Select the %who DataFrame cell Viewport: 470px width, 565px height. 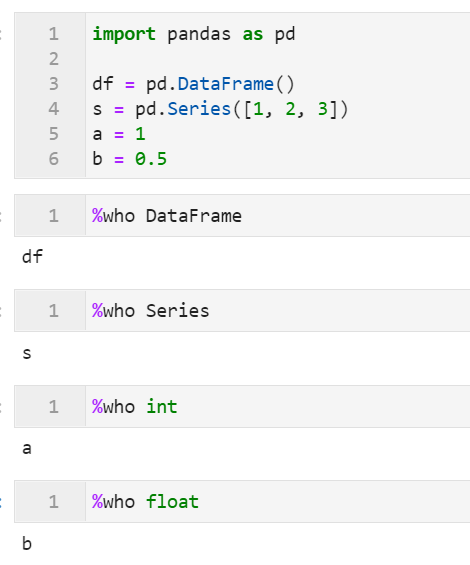pos(242,215)
